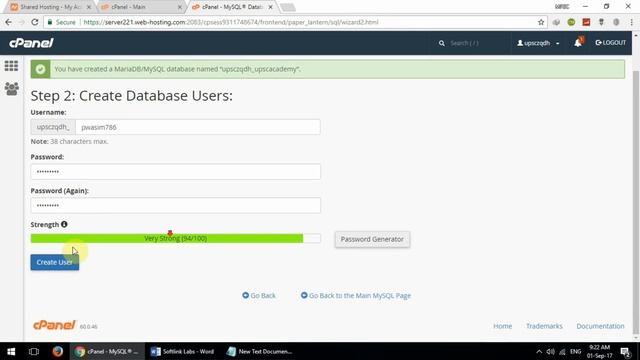Open Chrome menu three dots
Image resolution: width=640 pixels, height=360 pixels.
pos(631,22)
